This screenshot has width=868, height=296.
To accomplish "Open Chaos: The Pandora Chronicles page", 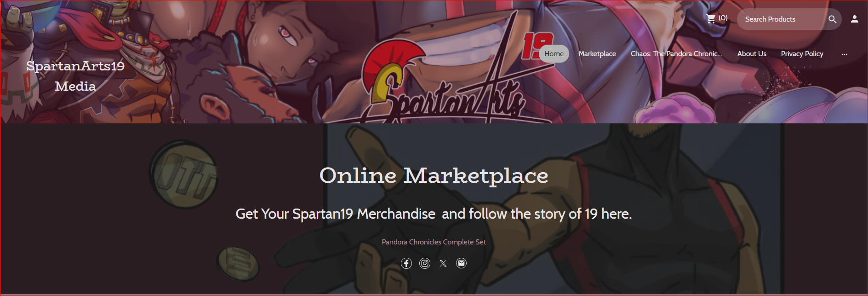I will pyautogui.click(x=676, y=54).
